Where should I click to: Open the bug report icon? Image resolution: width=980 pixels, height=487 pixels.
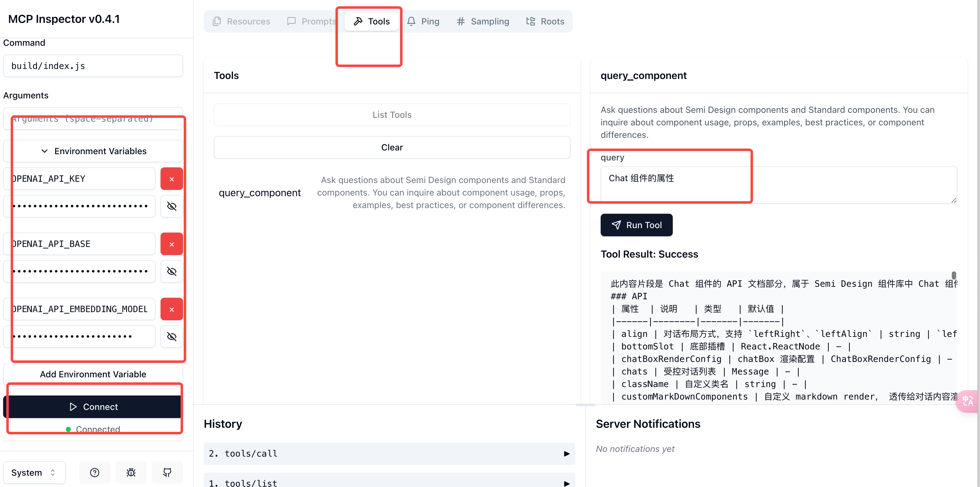pos(131,472)
